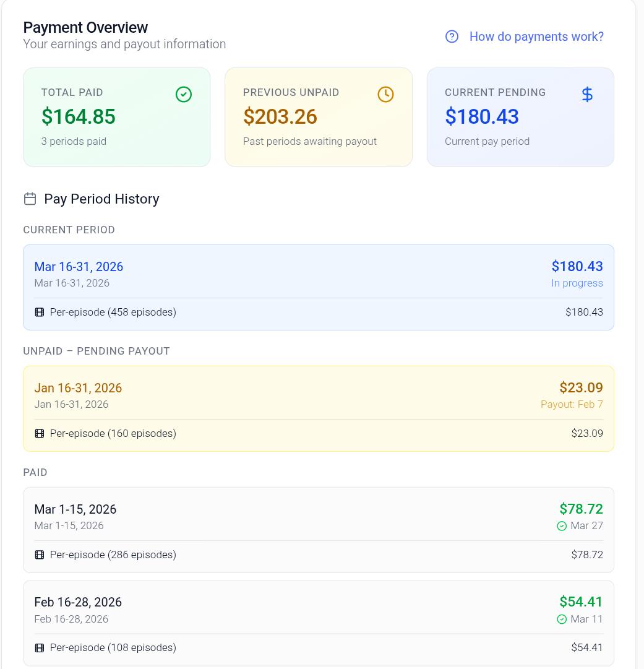Click the 'Current pay period' caption
Screen dimensions: 644x669
(x=487, y=141)
